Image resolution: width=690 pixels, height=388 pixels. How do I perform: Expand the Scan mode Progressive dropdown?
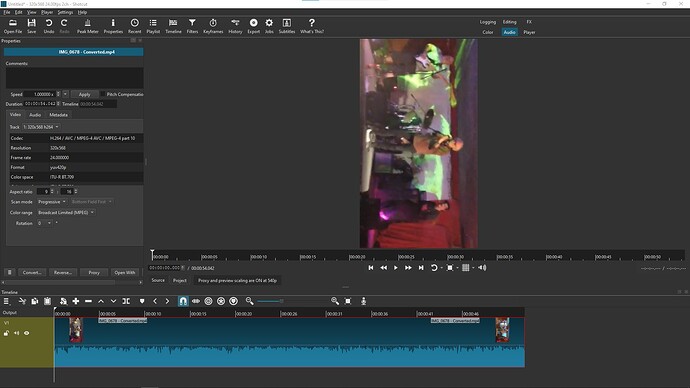click(x=51, y=201)
